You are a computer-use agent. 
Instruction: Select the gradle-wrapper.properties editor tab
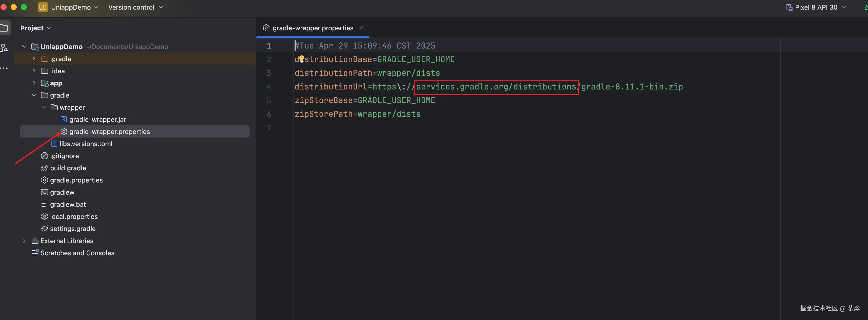click(x=312, y=28)
